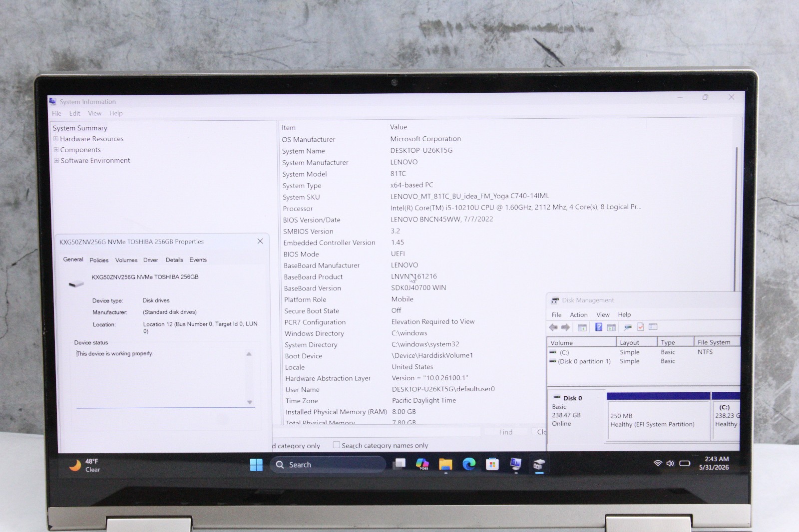Launch Microsoft 365 Copilot from taskbar
This screenshot has height=532, width=799.
[422, 465]
